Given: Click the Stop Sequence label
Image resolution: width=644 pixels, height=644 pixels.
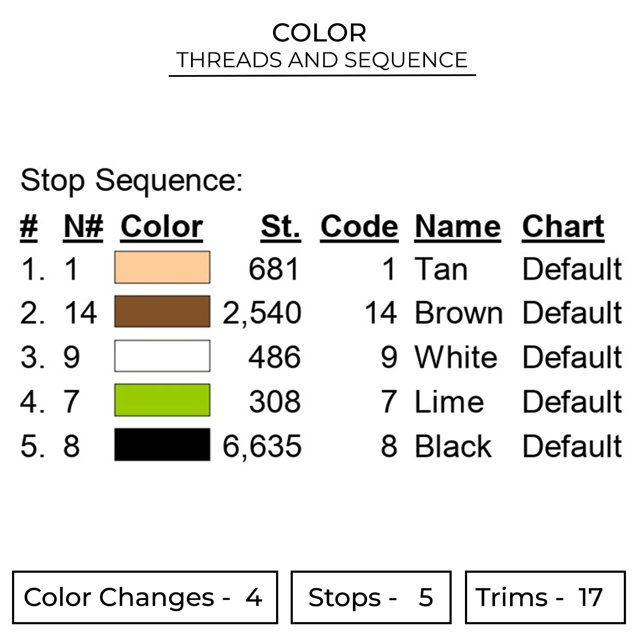Looking at the screenshot, I should (x=131, y=180).
